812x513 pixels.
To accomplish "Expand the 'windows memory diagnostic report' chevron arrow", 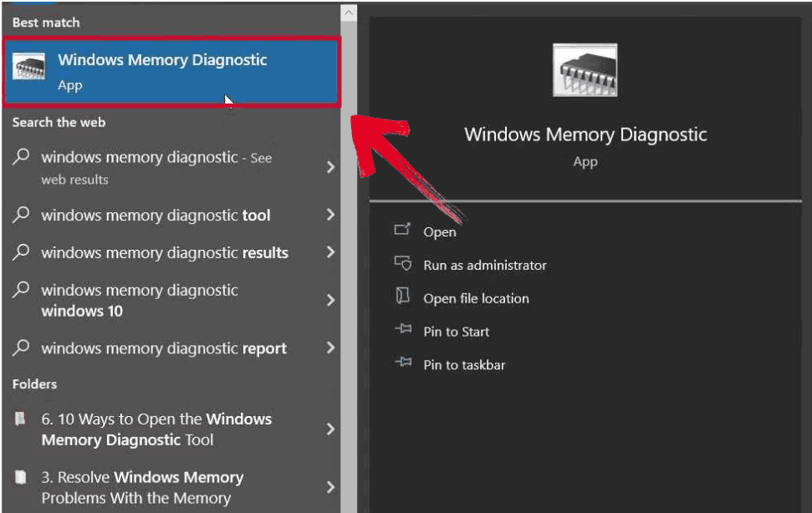I will point(330,348).
